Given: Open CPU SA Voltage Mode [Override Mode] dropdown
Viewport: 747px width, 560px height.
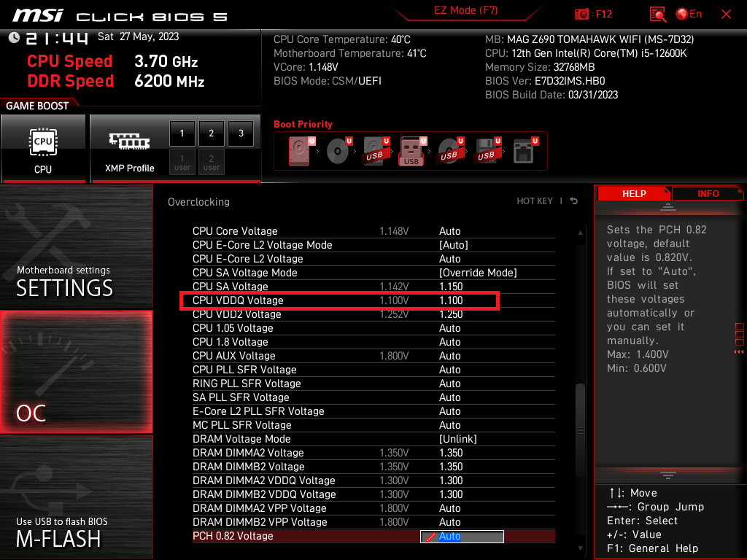Looking at the screenshot, I should pyautogui.click(x=478, y=273).
